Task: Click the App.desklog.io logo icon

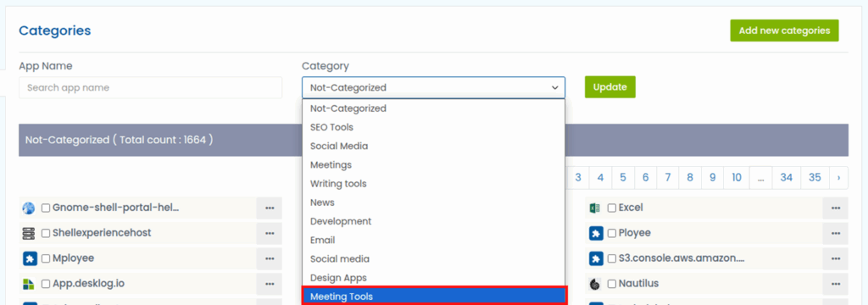Action: tap(29, 284)
